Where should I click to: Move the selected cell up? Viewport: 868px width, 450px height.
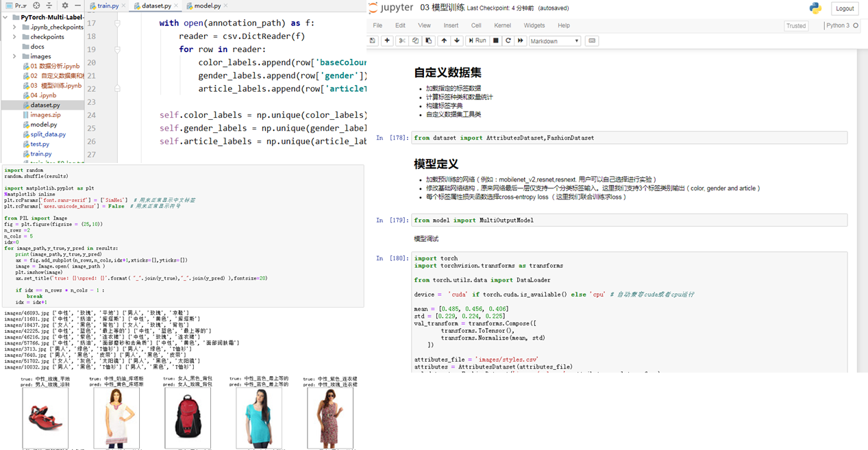coord(444,40)
